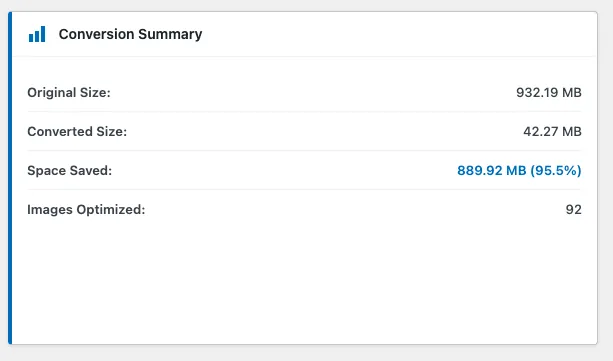Click the tallest bar of the chart icon

tap(43, 34)
